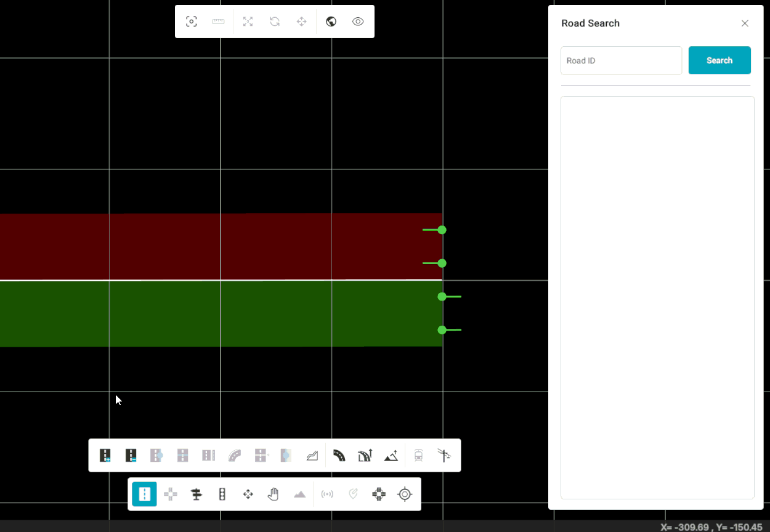The image size is (770, 532).
Task: Click the Road ID input field
Action: coord(621,60)
